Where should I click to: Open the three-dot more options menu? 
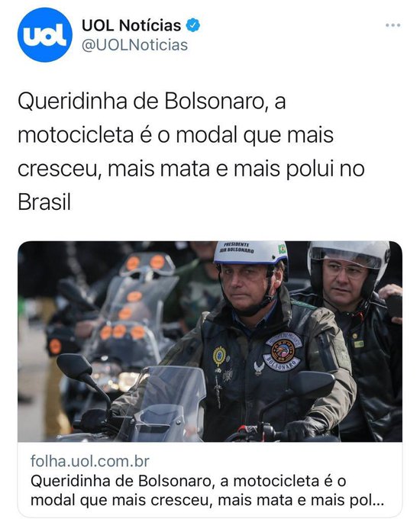[393, 25]
